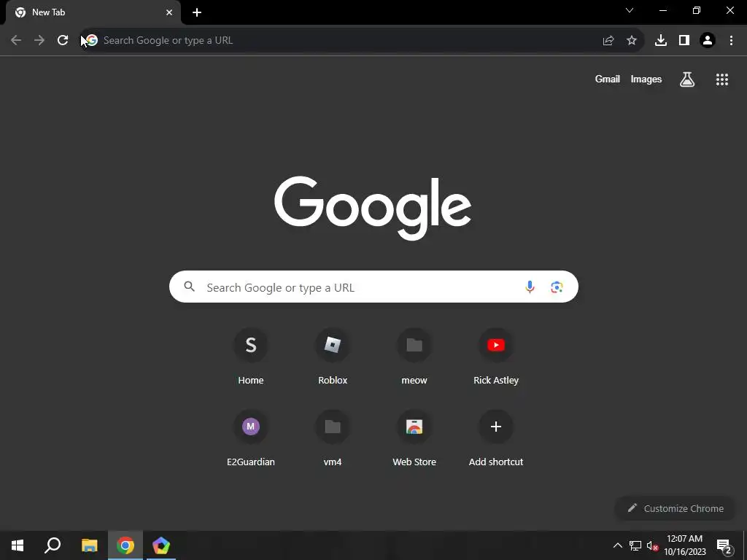Share this page via the share icon
The height and width of the screenshot is (560, 747).
[608, 41]
